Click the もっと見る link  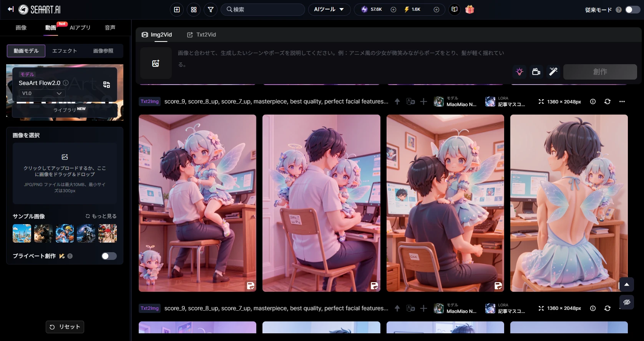tap(101, 216)
